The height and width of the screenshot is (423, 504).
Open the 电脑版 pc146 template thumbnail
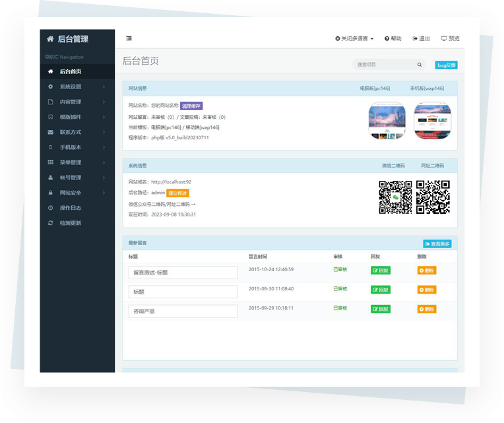click(386, 121)
